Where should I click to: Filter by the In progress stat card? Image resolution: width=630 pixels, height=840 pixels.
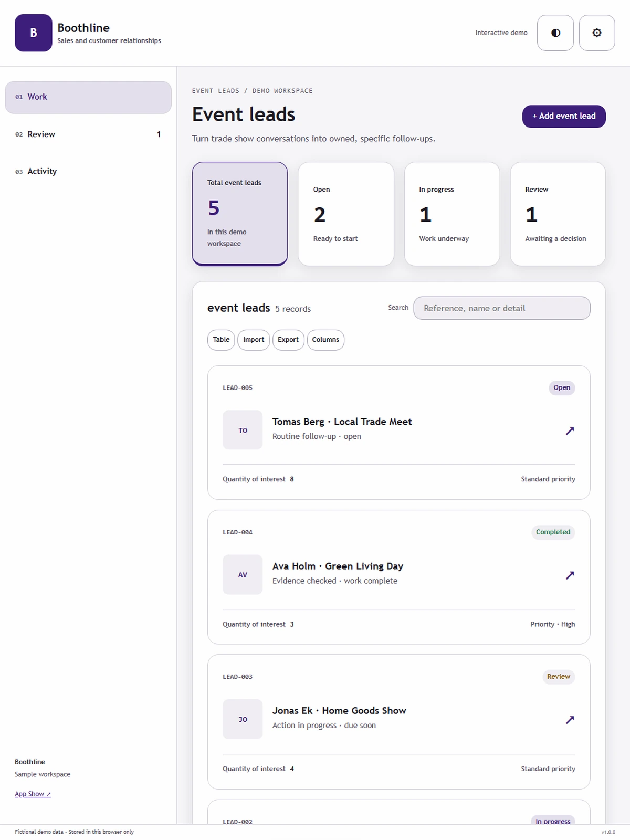pos(452,214)
